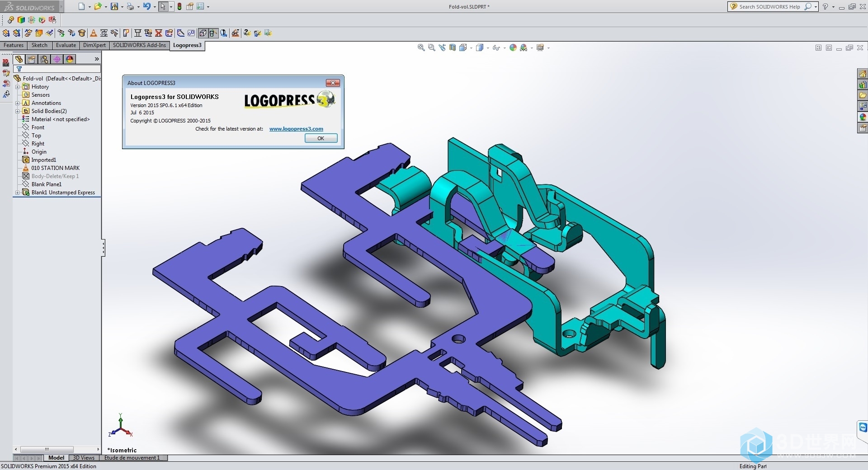Click the Zoom to Fit magnifier icon
868x470 pixels.
tap(421, 47)
